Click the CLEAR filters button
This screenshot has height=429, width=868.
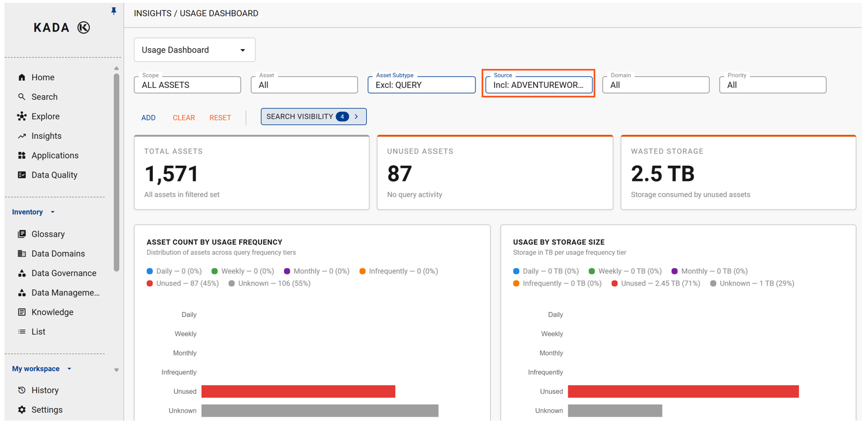click(184, 118)
